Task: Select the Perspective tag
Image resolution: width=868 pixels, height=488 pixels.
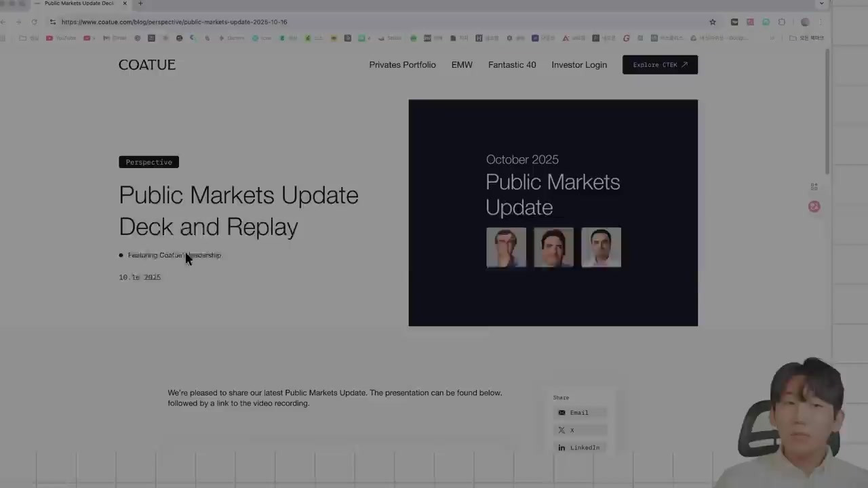Action: click(149, 162)
